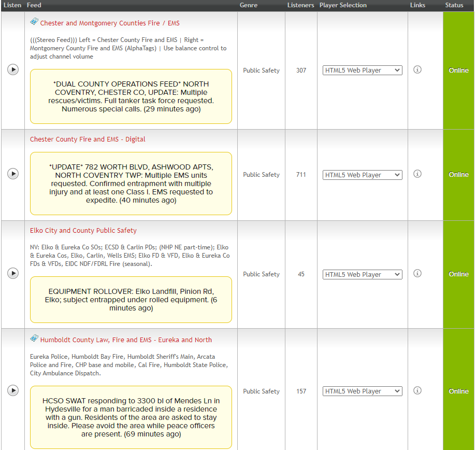Click the Online status of Humboldt County feed
Image resolution: width=476 pixels, height=450 pixels.
point(458,391)
